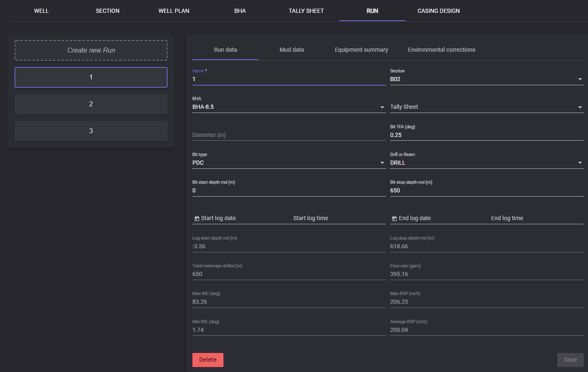Go to the CASING DESIGN tab
The height and width of the screenshot is (372, 588).
(x=438, y=11)
